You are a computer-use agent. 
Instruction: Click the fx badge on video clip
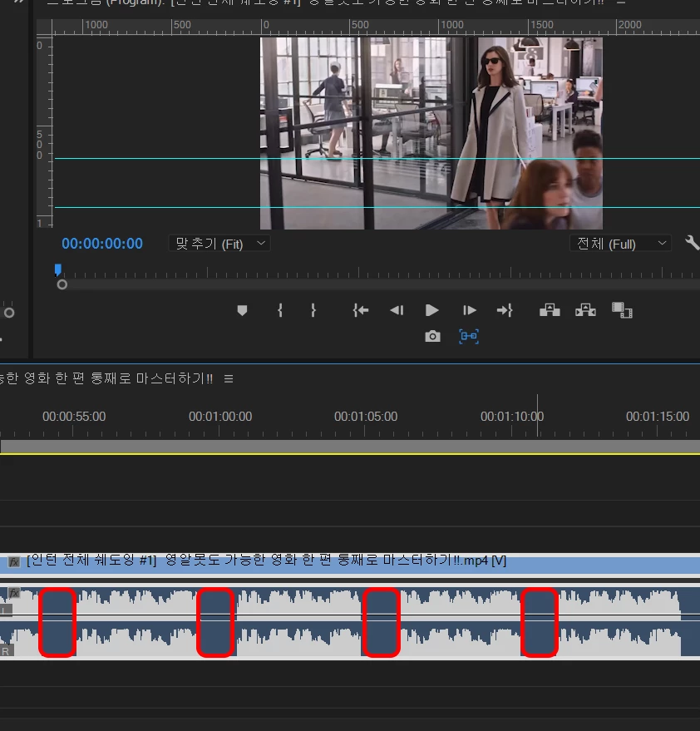(14, 562)
